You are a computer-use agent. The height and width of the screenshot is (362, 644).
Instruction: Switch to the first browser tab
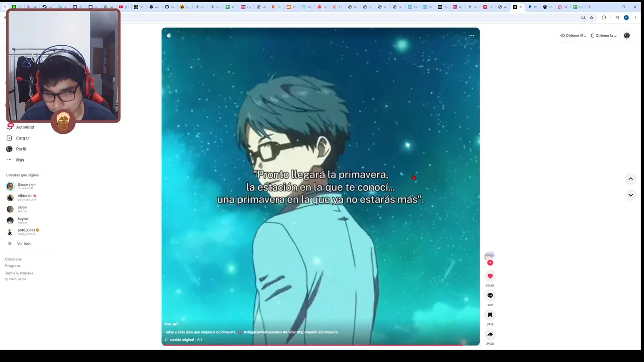16,7
